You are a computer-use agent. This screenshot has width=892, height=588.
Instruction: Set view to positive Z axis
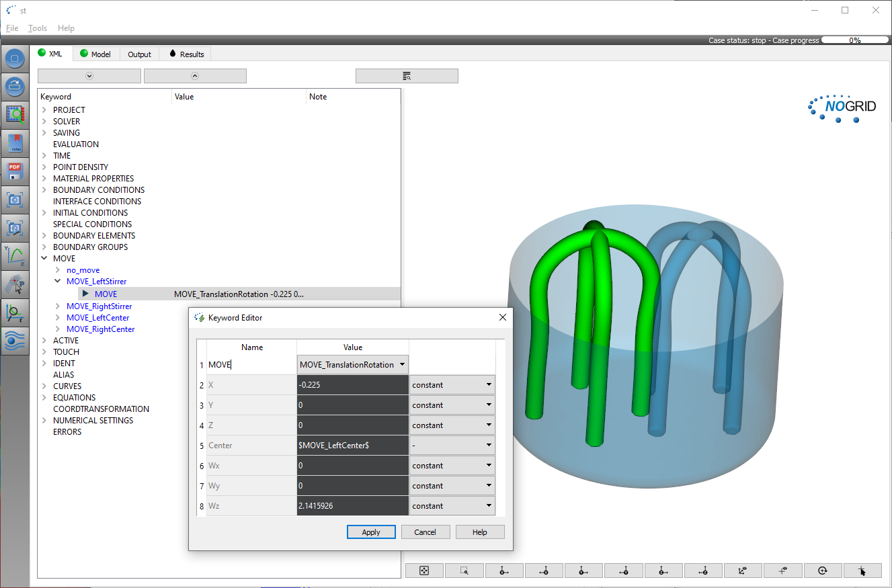pos(663,571)
